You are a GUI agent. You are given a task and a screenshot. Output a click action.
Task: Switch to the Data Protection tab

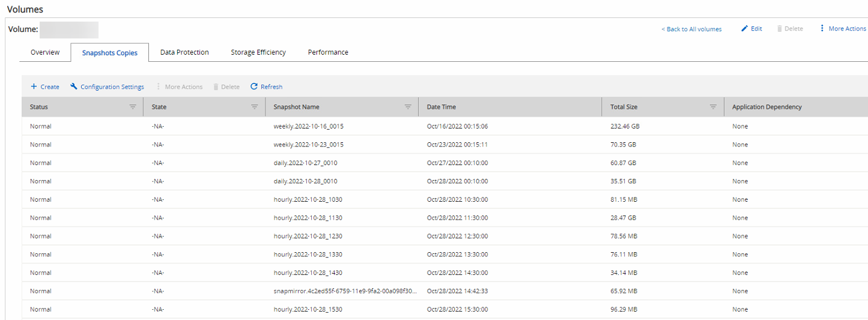pos(184,52)
